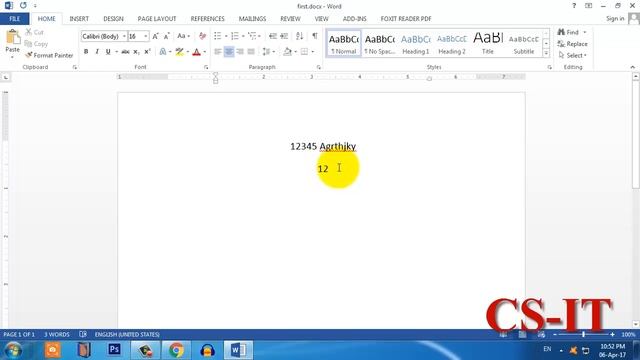Apply the Title style
Image resolution: width=640 pixels, height=360 pixels.
pyautogui.click(x=488, y=44)
